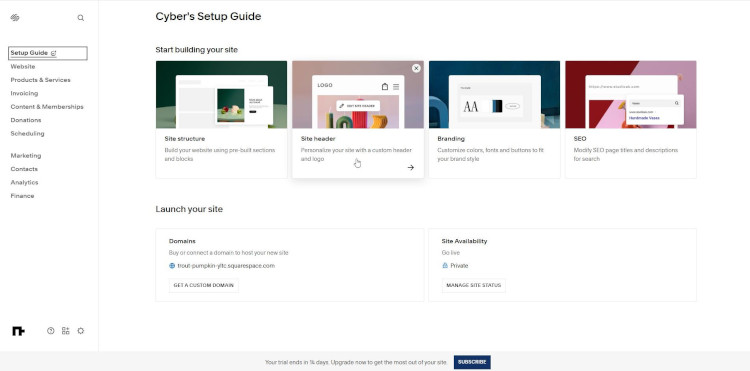This screenshot has height=371, width=750.
Task: Click "Buy or connect a domain" text
Action: [229, 253]
